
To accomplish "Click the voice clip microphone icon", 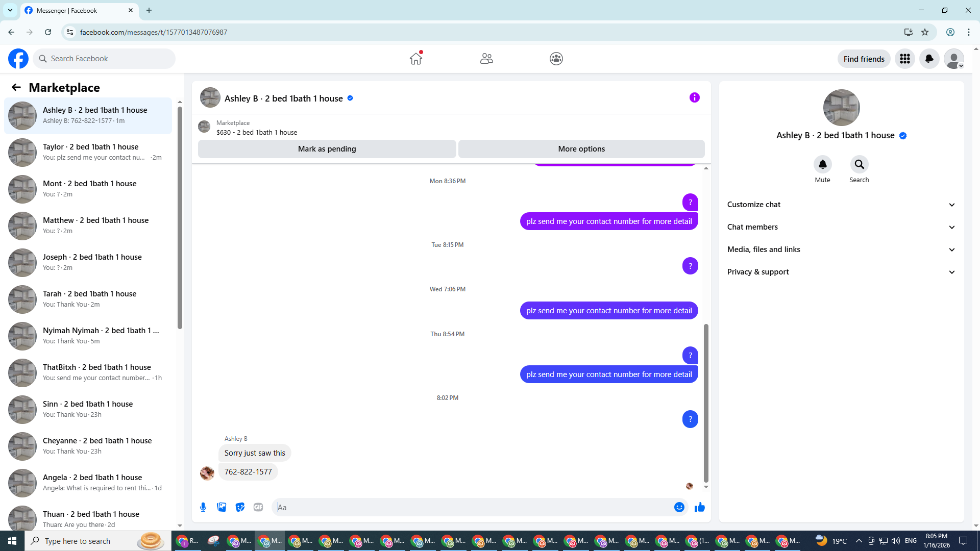I will click(203, 507).
